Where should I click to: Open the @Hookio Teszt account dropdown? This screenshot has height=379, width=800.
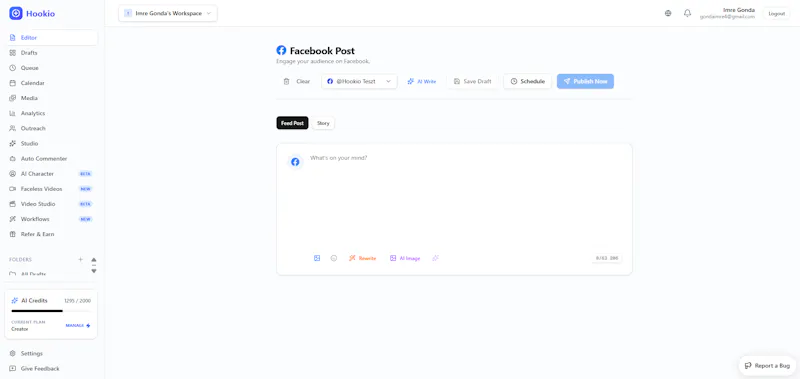pyautogui.click(x=359, y=81)
